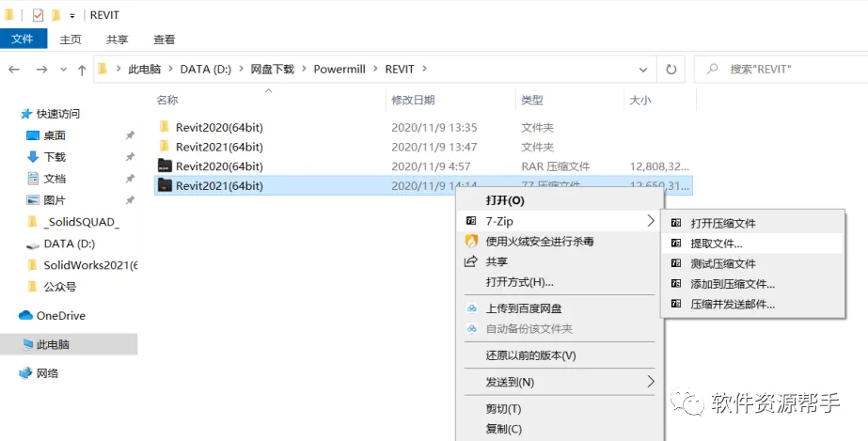Open SolidWorks2021 folder in navigation pane
The width and height of the screenshot is (868, 441).
point(91,265)
